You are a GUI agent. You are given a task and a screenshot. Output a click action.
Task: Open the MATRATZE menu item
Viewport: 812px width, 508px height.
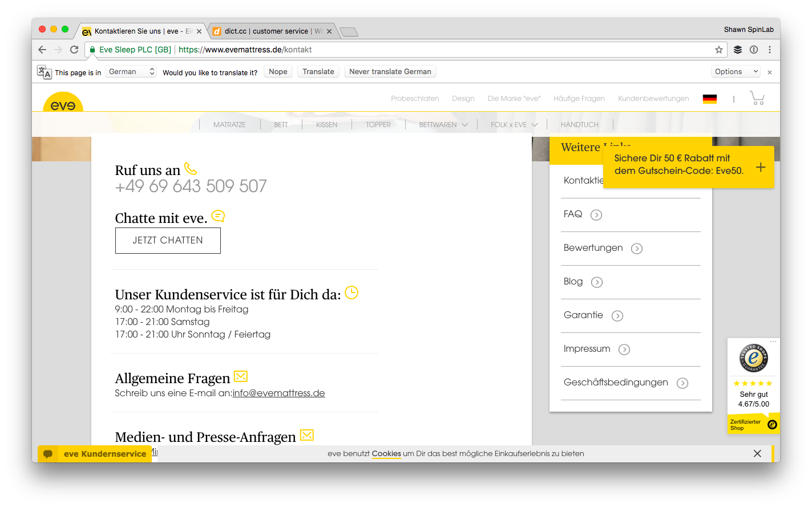click(229, 124)
